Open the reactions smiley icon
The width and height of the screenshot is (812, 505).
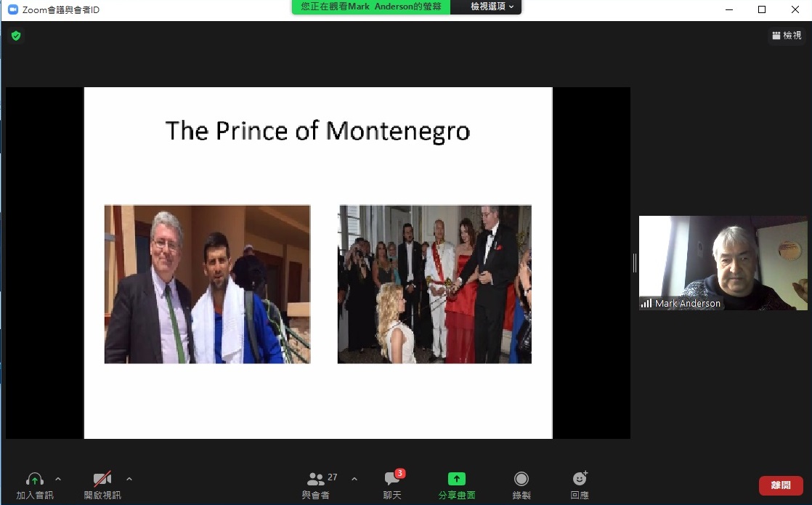(580, 478)
